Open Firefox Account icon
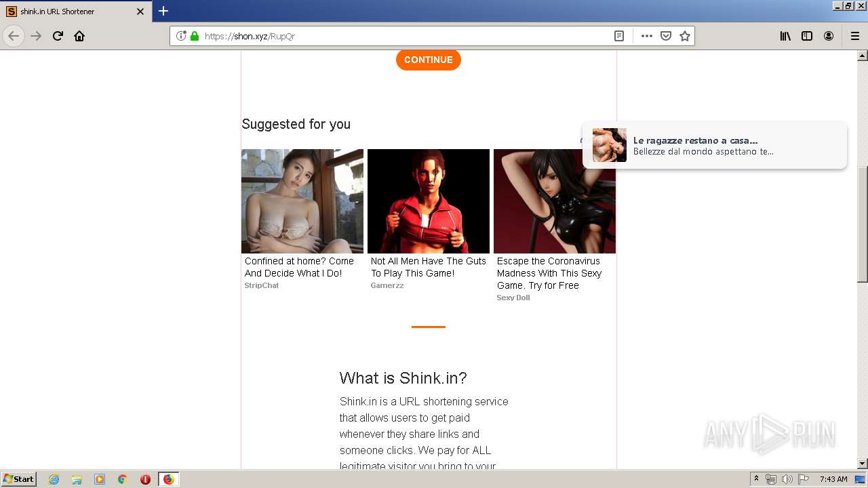The image size is (868, 488). pyautogui.click(x=829, y=36)
